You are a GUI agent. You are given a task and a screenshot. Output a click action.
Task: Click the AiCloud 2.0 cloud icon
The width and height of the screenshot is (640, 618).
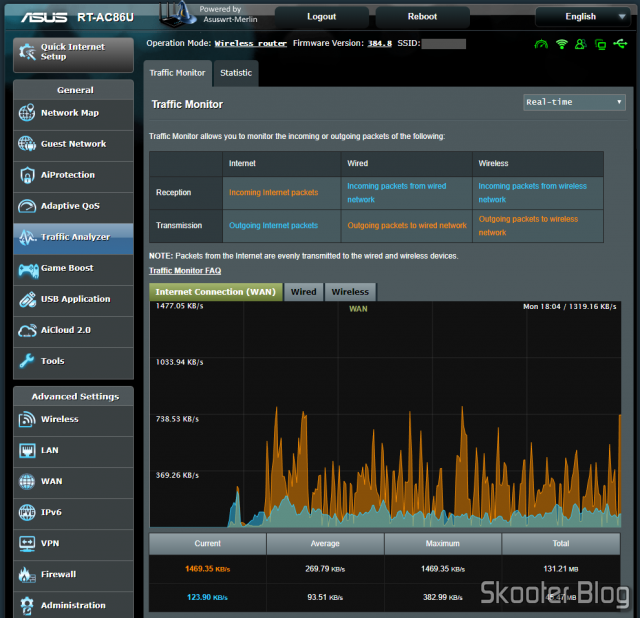[27, 330]
